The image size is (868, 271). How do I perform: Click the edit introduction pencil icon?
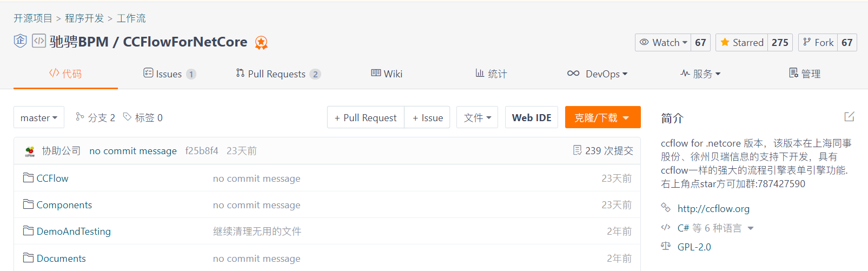click(849, 117)
